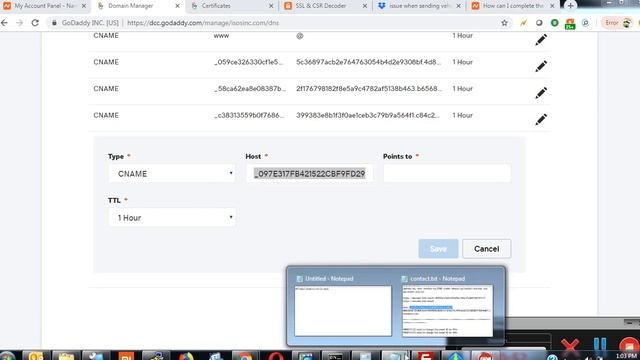Open the 'How can I complete' tab

tap(512, 6)
